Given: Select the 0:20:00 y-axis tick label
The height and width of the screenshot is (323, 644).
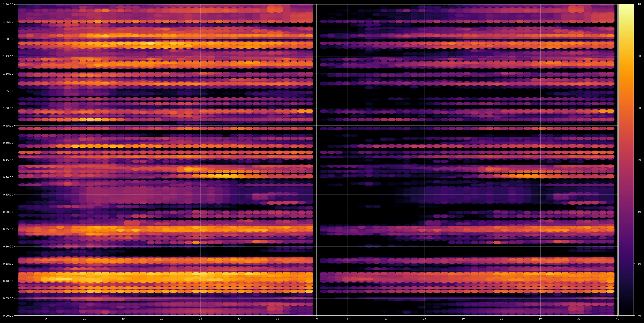Looking at the screenshot, I should 8,246.
